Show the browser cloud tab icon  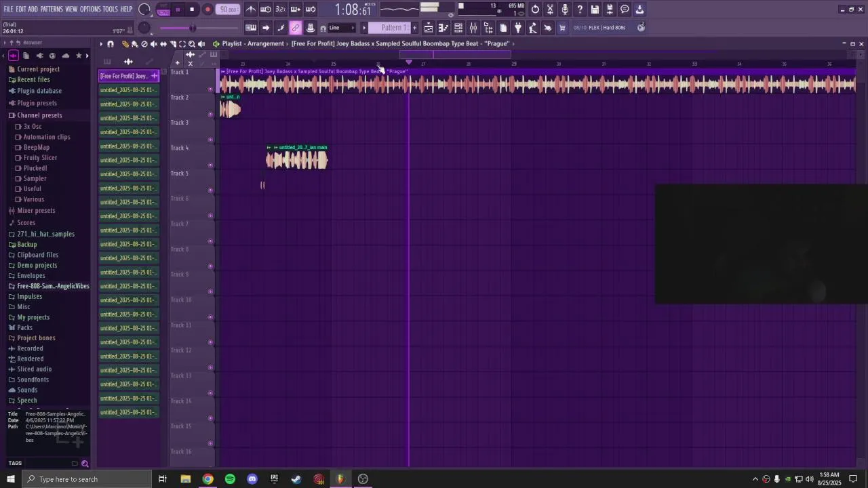click(66, 56)
